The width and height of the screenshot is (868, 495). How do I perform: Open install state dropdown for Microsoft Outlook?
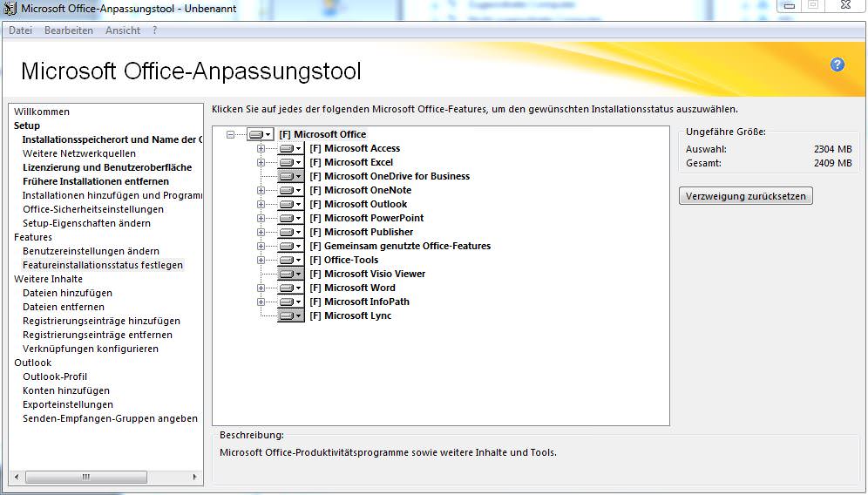tap(290, 204)
